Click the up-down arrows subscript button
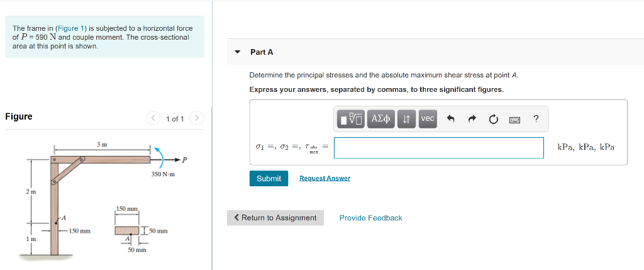The width and height of the screenshot is (644, 270). (407, 119)
